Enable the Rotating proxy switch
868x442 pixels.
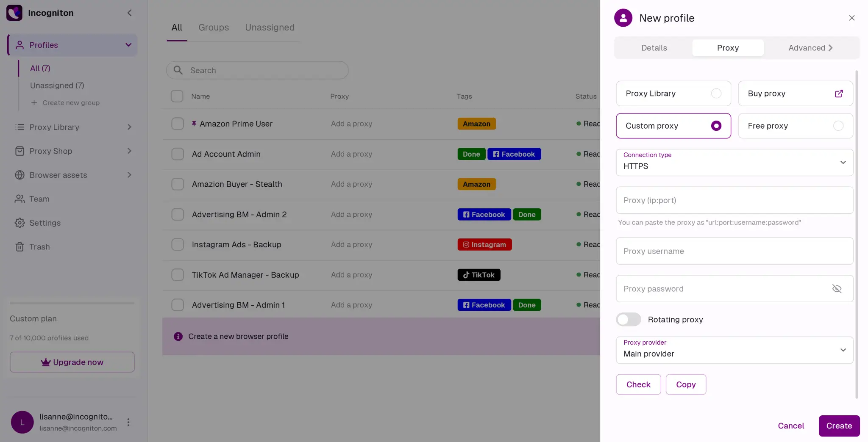[x=629, y=320]
